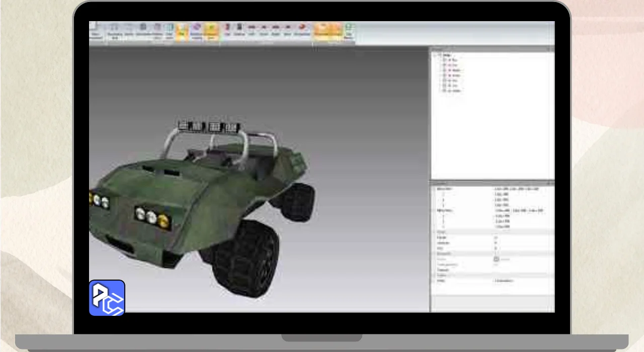Select the root item in the scene tree
Screen dimensions: 644x352
click(447, 55)
